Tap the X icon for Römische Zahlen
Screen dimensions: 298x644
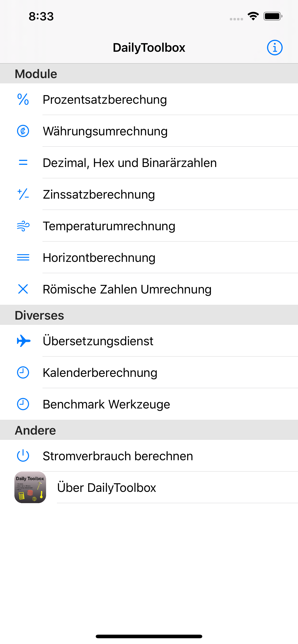[23, 289]
